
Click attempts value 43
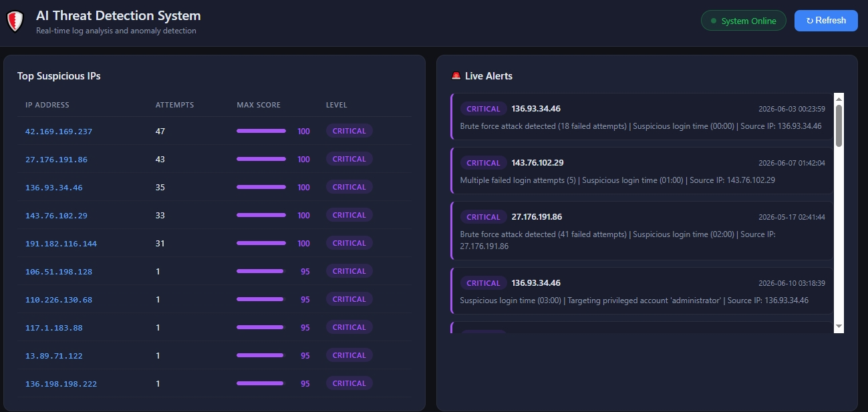click(x=160, y=160)
